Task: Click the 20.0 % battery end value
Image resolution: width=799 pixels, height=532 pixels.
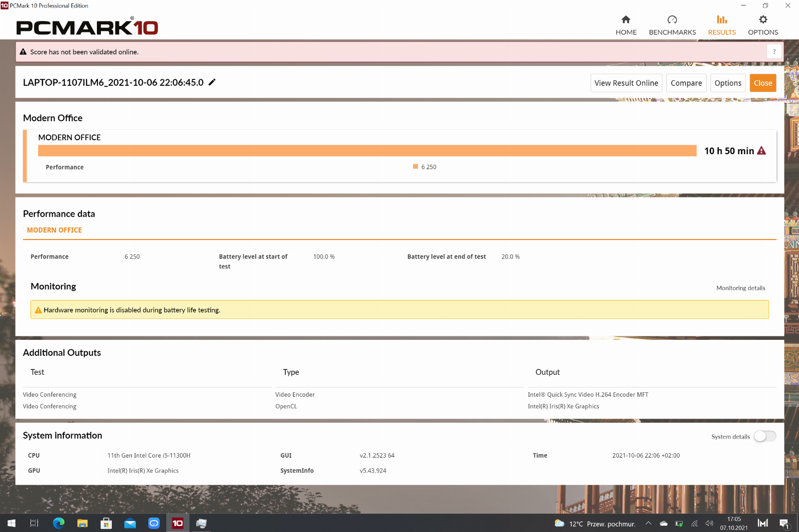Action: pyautogui.click(x=510, y=257)
